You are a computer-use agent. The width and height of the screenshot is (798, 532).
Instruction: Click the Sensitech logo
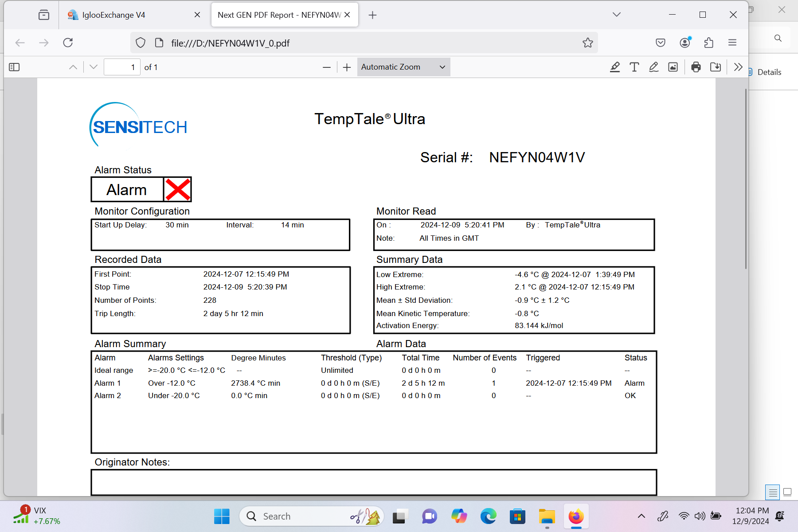pyautogui.click(x=138, y=125)
